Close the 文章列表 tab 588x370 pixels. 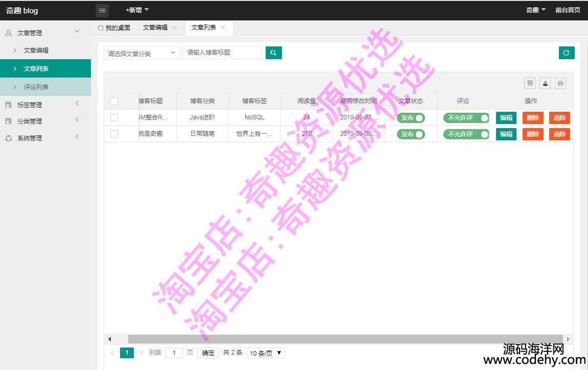coord(223,28)
